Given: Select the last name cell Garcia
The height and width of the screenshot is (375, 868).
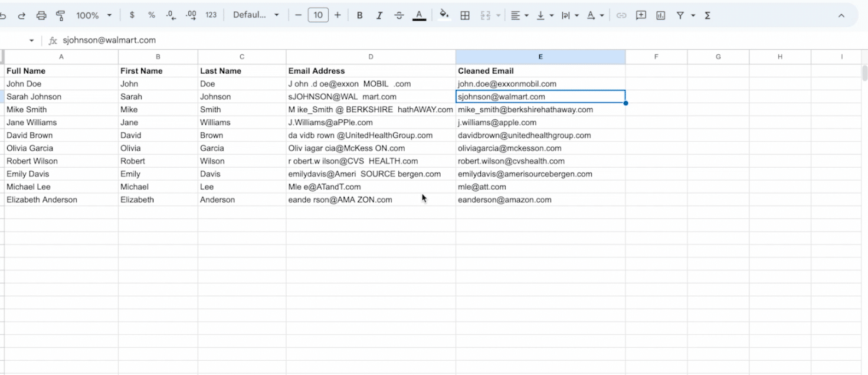Looking at the screenshot, I should click(x=242, y=148).
